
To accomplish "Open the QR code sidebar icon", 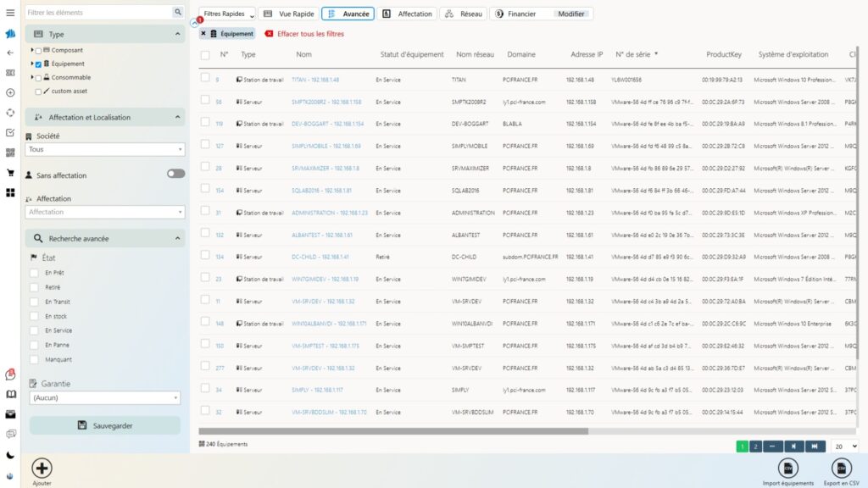I will [x=10, y=152].
